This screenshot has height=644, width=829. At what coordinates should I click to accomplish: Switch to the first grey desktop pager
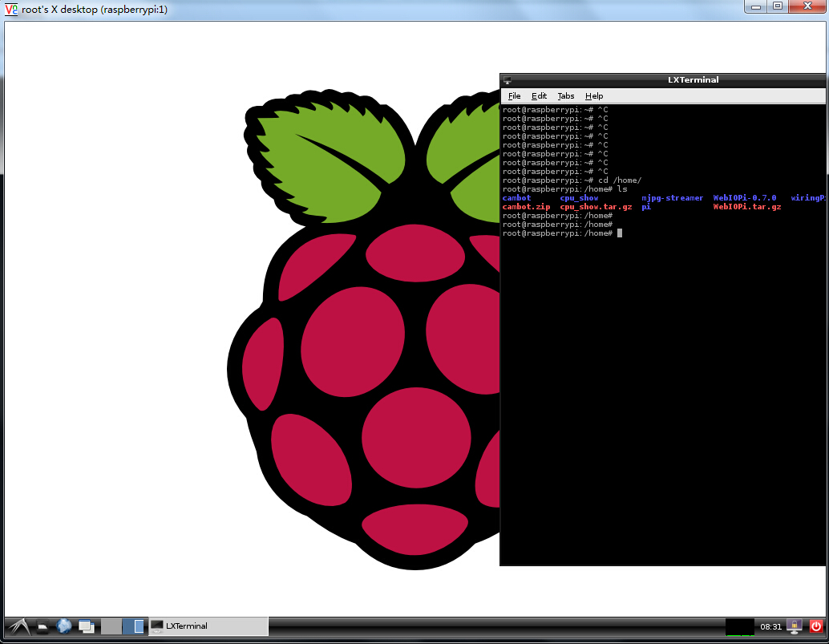(x=111, y=626)
